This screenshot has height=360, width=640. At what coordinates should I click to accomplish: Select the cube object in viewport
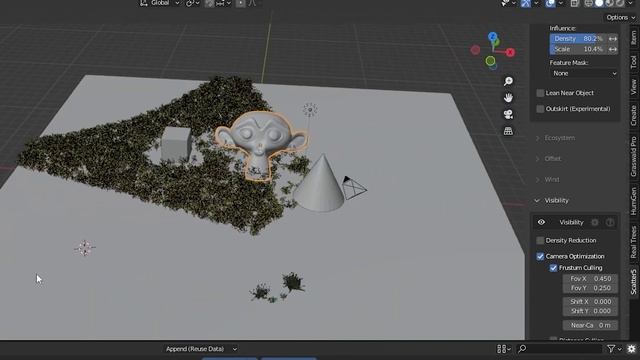(176, 143)
